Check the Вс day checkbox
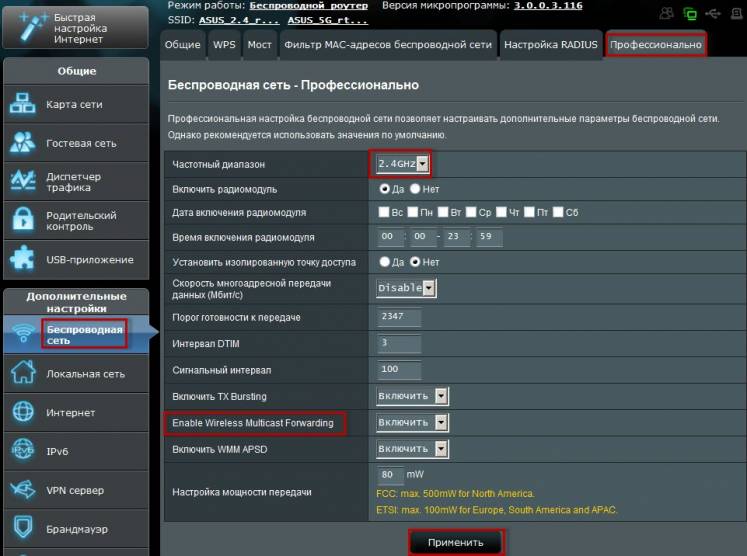The height and width of the screenshot is (556, 747). pos(384,213)
